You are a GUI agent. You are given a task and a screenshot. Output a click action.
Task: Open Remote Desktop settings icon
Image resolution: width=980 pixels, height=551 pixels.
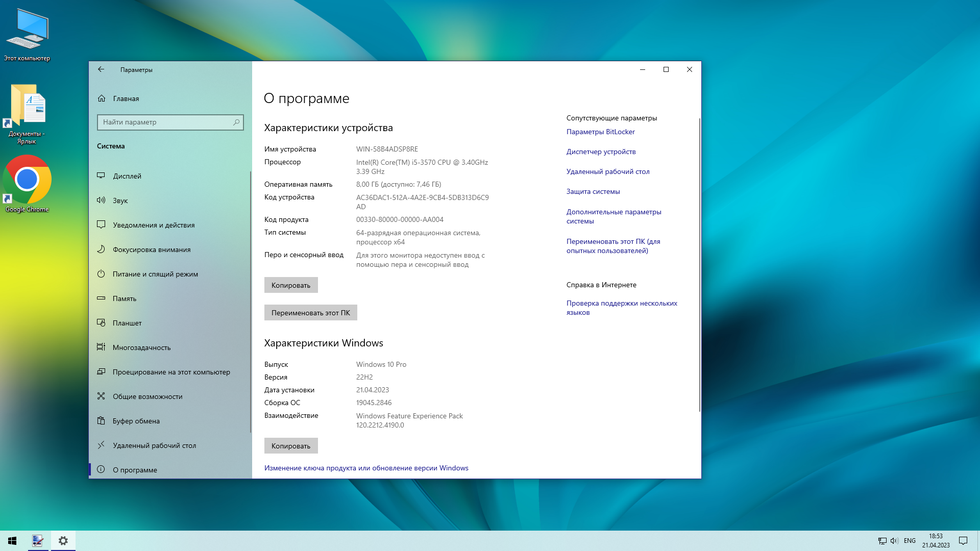[x=101, y=445]
